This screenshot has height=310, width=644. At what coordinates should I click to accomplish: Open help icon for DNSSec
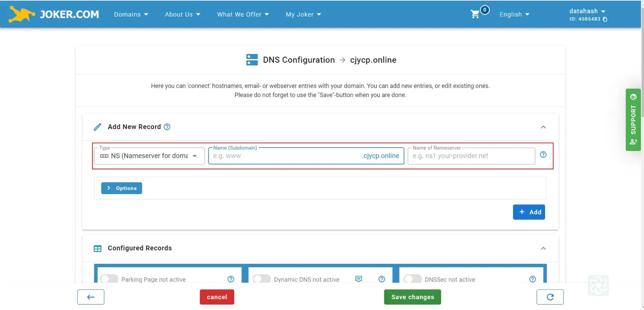(533, 279)
